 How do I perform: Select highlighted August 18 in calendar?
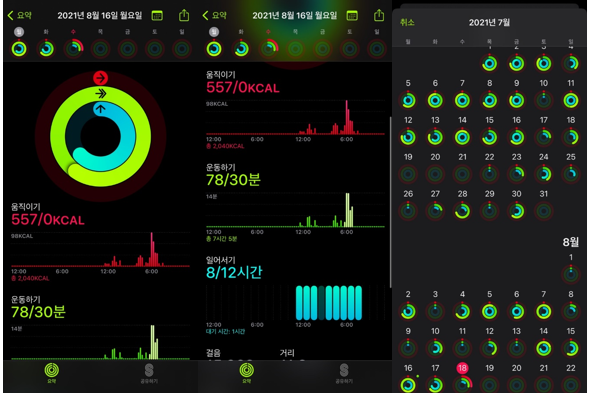[462, 368]
